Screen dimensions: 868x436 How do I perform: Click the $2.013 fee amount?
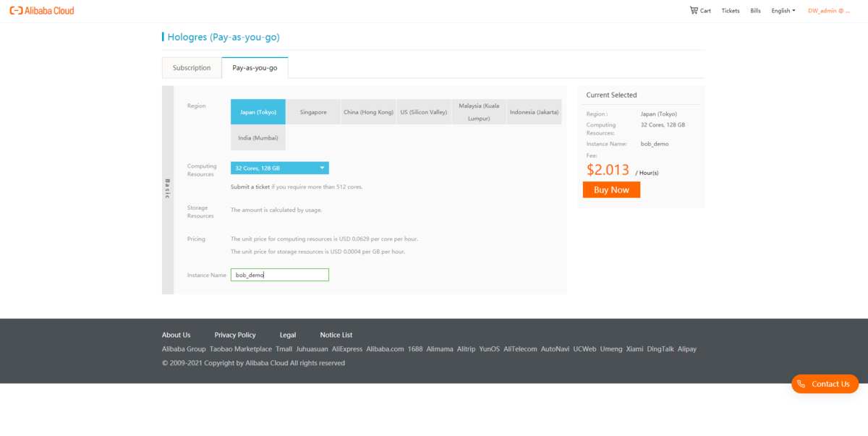(x=608, y=169)
